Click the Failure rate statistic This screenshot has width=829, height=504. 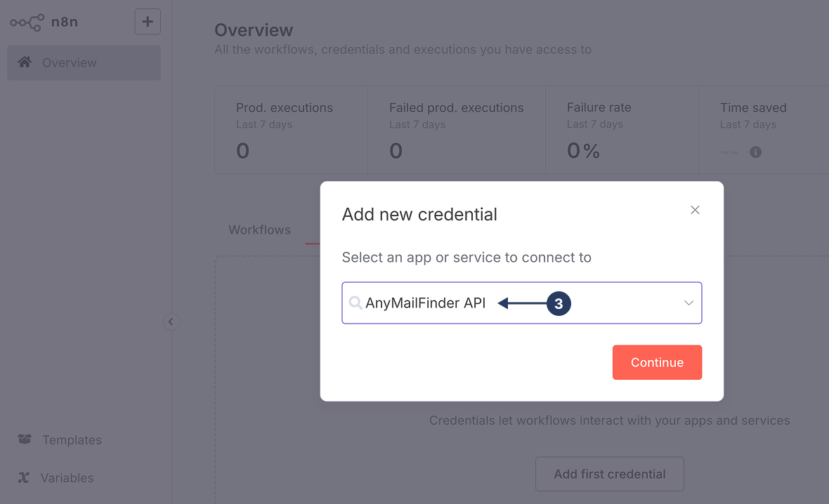[622, 130]
